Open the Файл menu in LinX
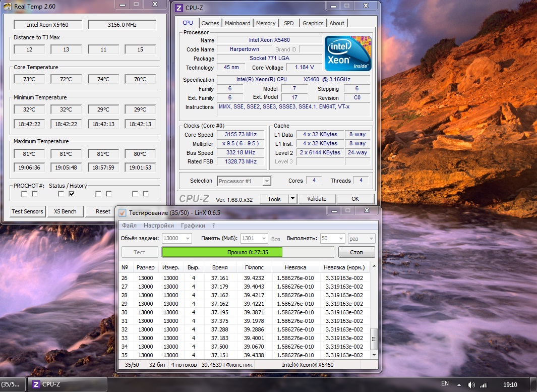This screenshot has width=537, height=392. coord(129,226)
